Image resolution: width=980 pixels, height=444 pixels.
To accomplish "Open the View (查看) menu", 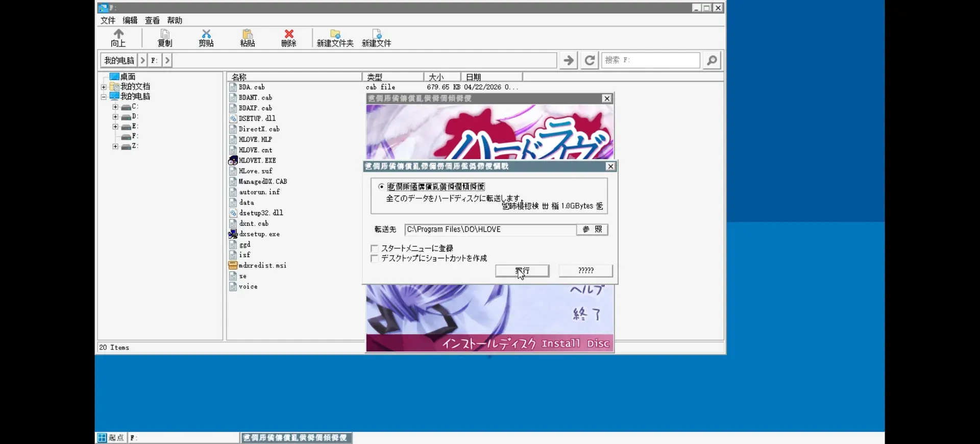I will pyautogui.click(x=152, y=20).
